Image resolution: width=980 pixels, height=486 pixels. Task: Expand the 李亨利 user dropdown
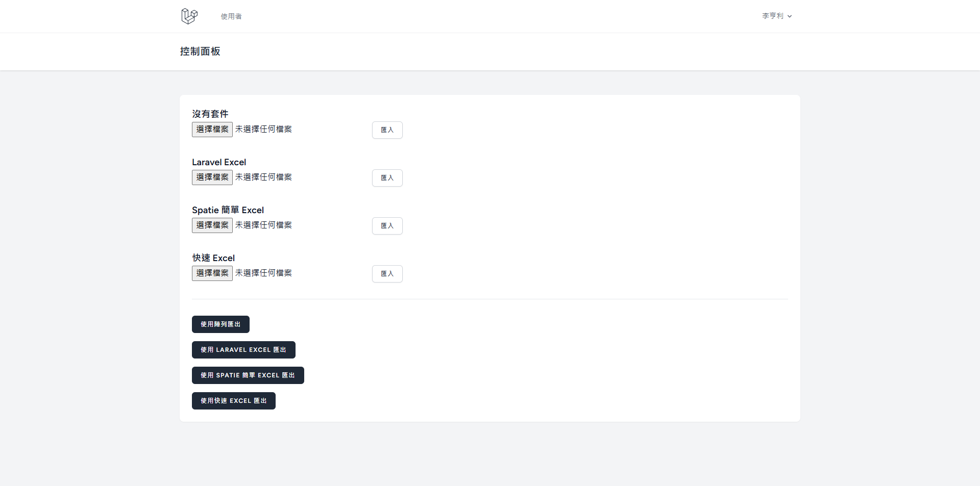777,16
